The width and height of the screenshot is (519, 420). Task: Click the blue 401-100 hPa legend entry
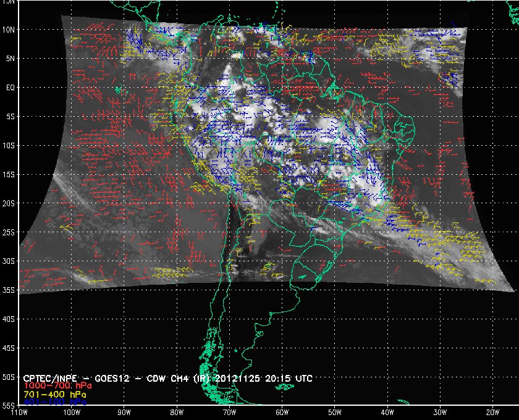[x=54, y=402]
